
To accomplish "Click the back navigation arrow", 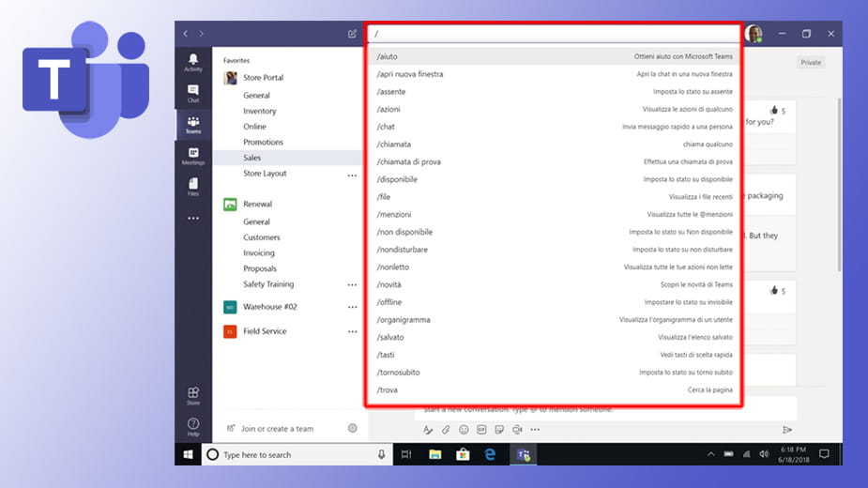I will [186, 34].
